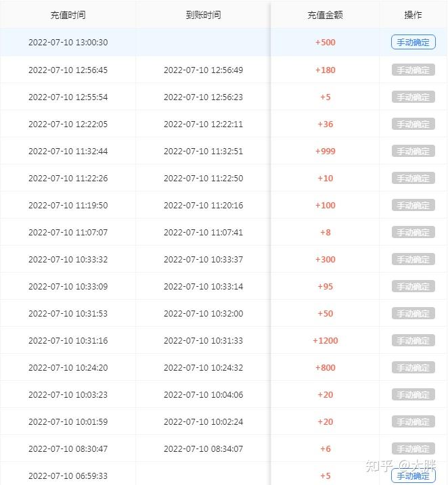Click the 充值金额 column header

(325, 15)
